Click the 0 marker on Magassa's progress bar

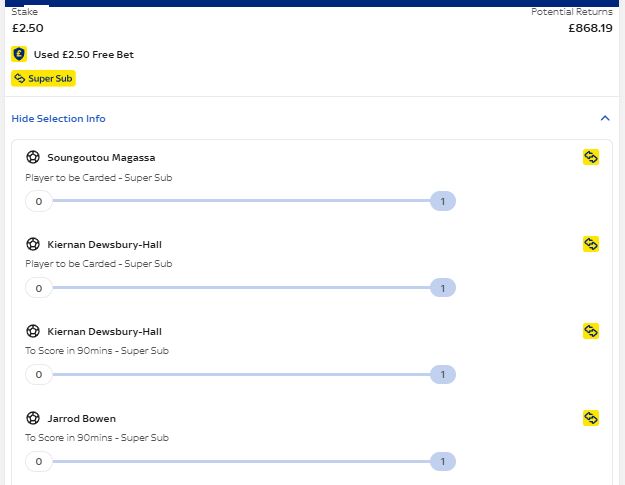(39, 201)
